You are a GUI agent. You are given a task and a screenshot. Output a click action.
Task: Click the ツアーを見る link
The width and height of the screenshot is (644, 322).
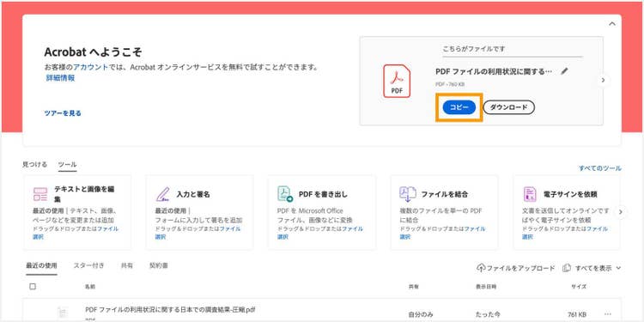(x=63, y=113)
